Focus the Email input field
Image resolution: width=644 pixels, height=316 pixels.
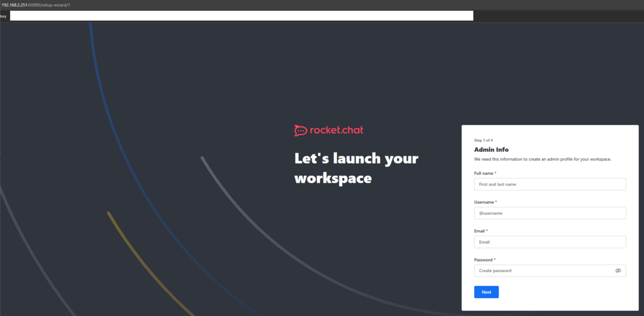click(x=550, y=242)
